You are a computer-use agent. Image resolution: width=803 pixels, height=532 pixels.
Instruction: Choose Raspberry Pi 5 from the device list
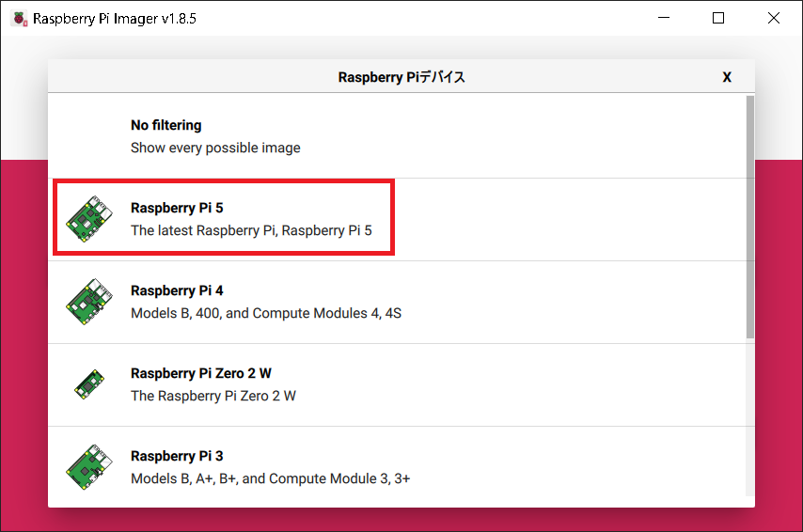coord(397,219)
